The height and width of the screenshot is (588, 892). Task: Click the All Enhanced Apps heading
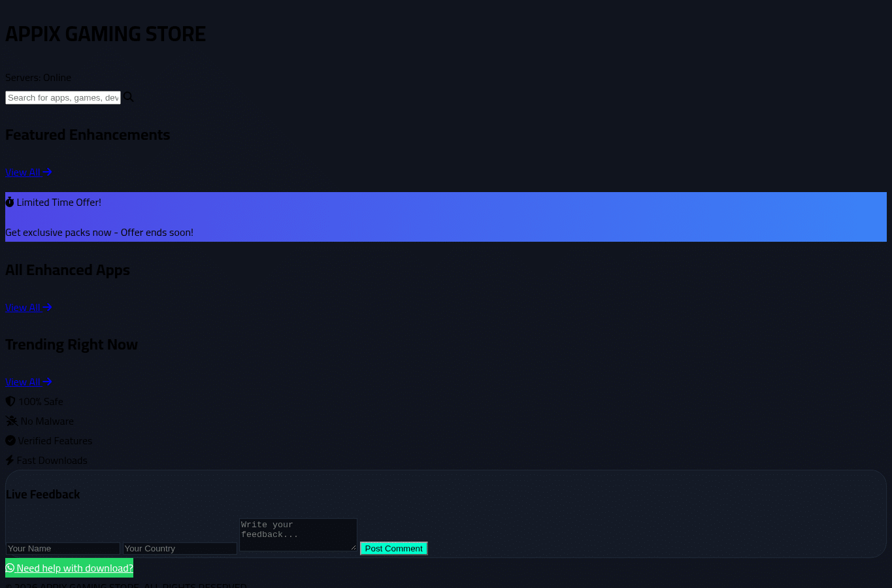click(x=67, y=270)
